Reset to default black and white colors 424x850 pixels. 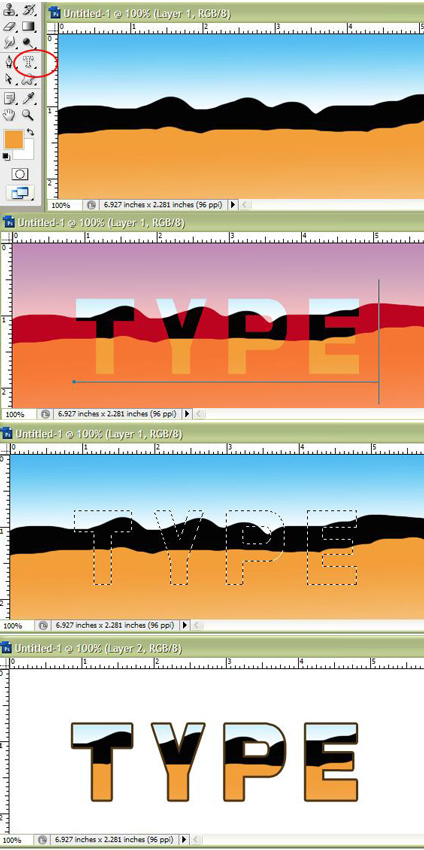pos(6,157)
